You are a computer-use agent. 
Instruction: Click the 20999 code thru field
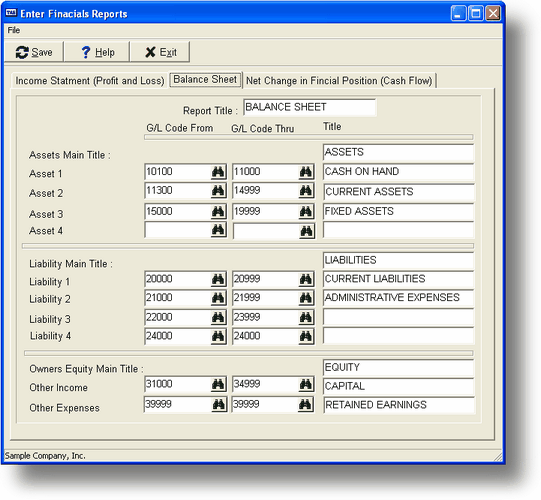click(x=266, y=279)
